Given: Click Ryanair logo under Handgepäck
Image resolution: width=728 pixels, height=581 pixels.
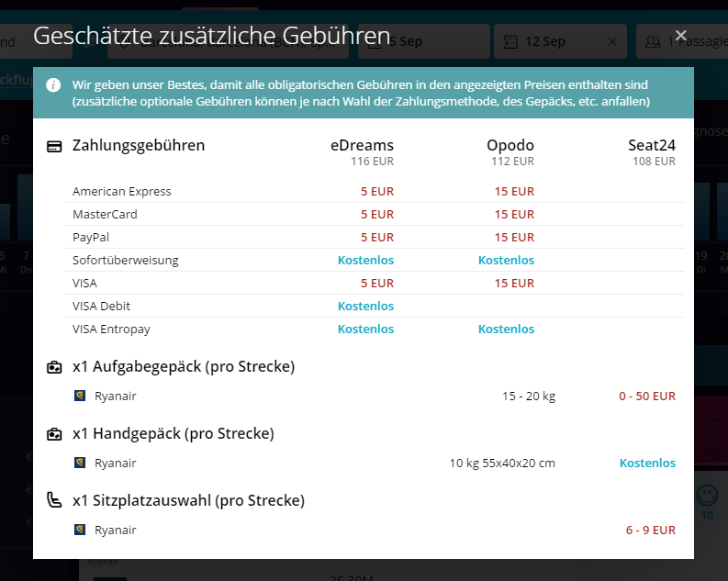Looking at the screenshot, I should (x=80, y=463).
